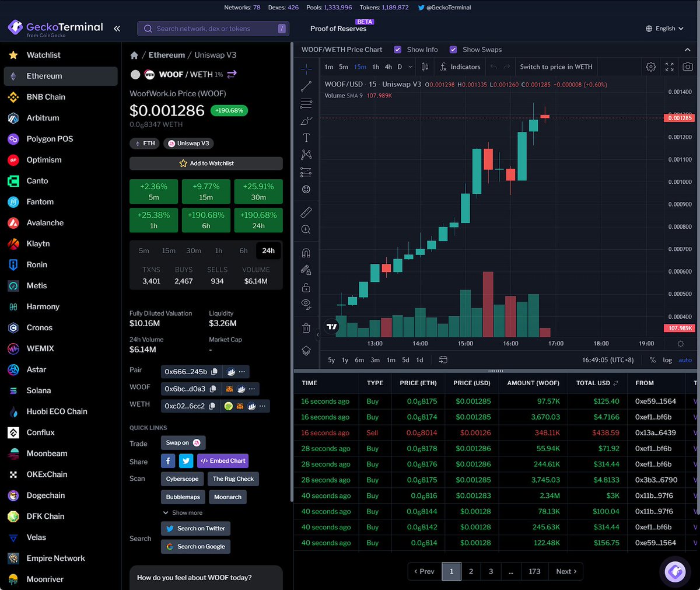Click the Embed Chart button
This screenshot has width=700, height=590.
(223, 461)
